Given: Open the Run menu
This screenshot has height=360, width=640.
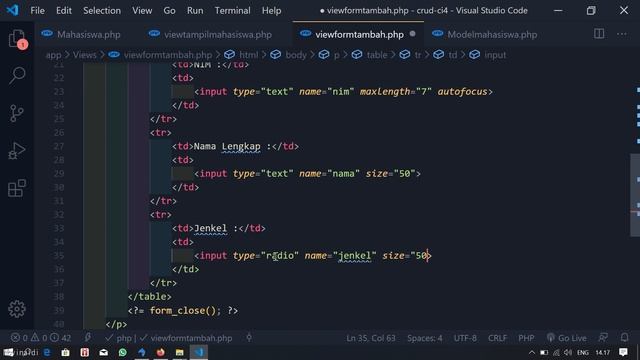Looking at the screenshot, I should tap(195, 11).
